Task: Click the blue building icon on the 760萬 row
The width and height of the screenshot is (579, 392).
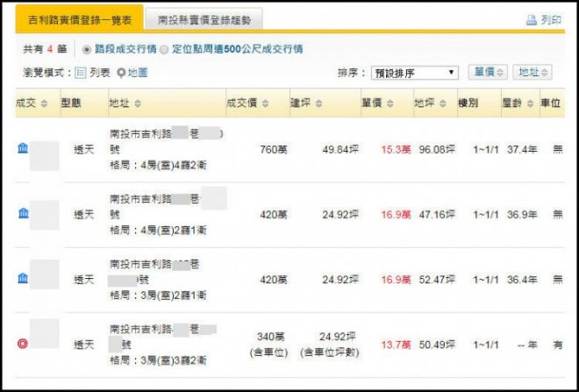Action: 23,148
